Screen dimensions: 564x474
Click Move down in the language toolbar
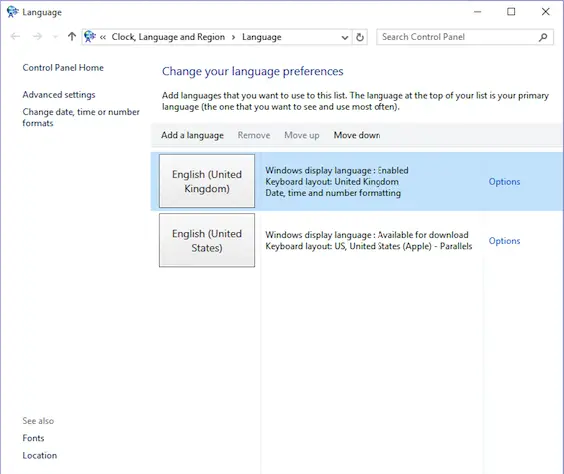[x=357, y=135]
